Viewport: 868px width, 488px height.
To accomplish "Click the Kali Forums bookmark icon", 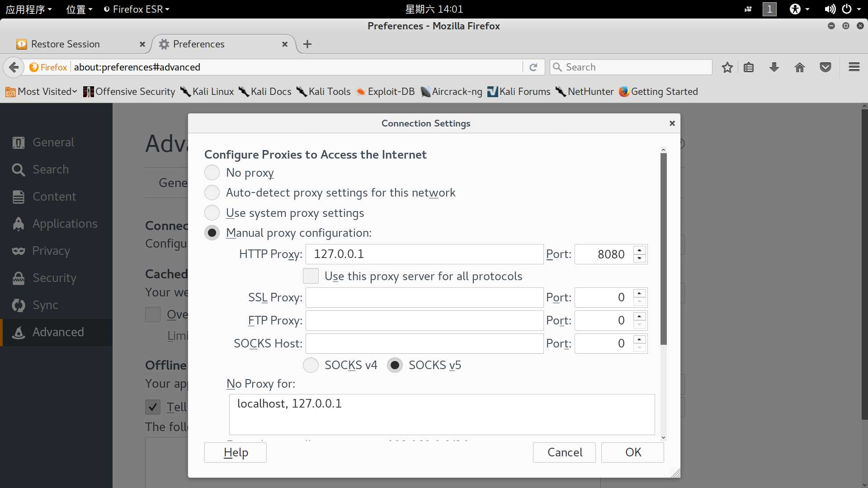I will (x=492, y=91).
